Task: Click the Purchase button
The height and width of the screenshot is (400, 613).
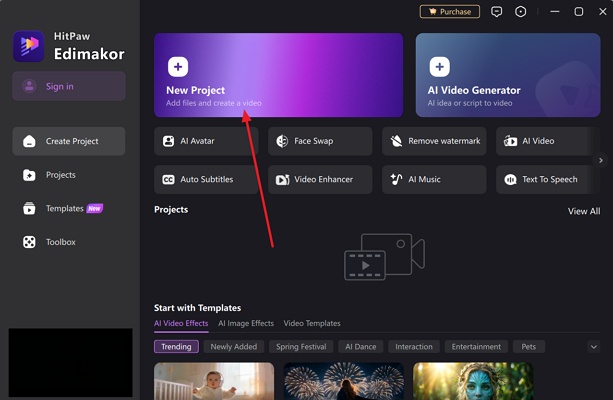Action: tap(449, 12)
